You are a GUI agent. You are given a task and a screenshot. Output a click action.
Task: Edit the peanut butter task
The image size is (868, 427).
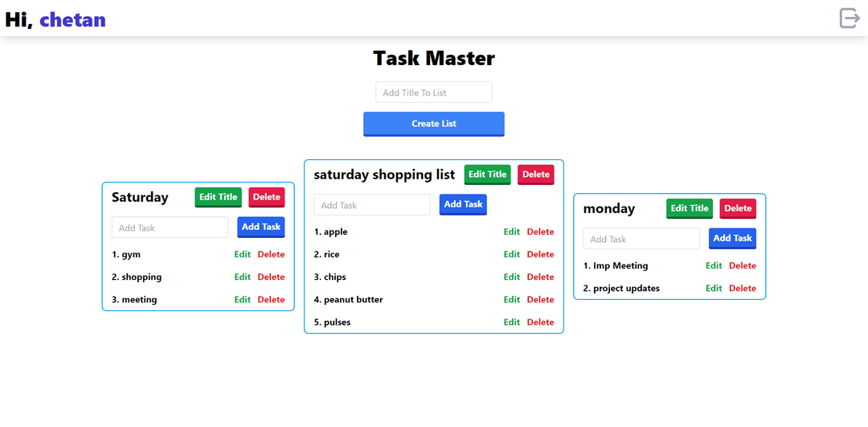click(x=511, y=300)
